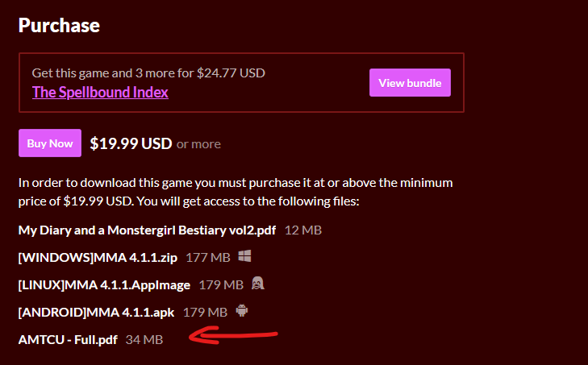Click the Purchase heading
This screenshot has height=365, width=588.
[x=59, y=25]
